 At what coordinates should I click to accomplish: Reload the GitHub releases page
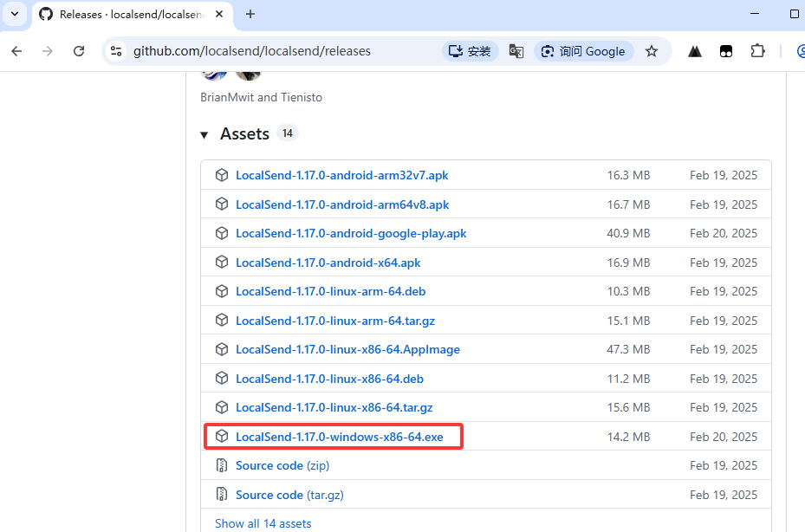79,51
